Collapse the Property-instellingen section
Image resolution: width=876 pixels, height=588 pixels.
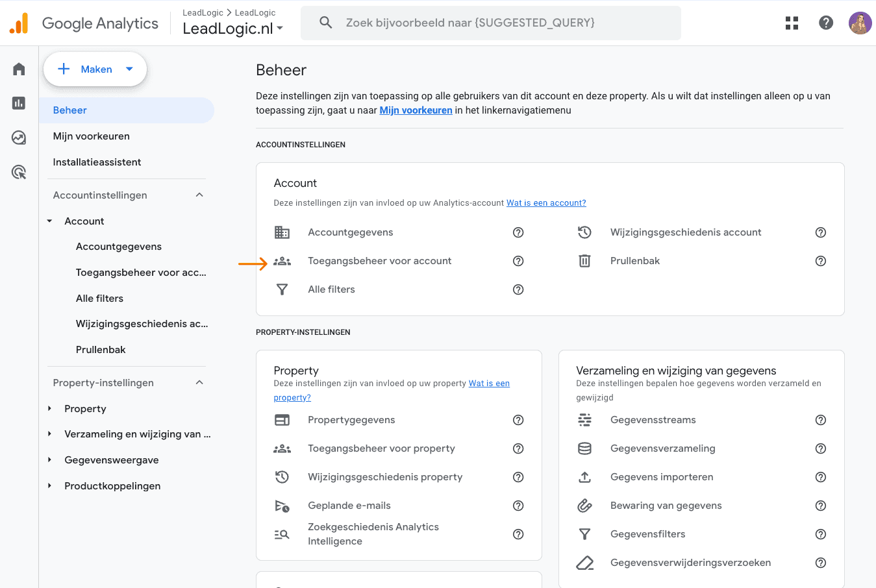tap(199, 383)
